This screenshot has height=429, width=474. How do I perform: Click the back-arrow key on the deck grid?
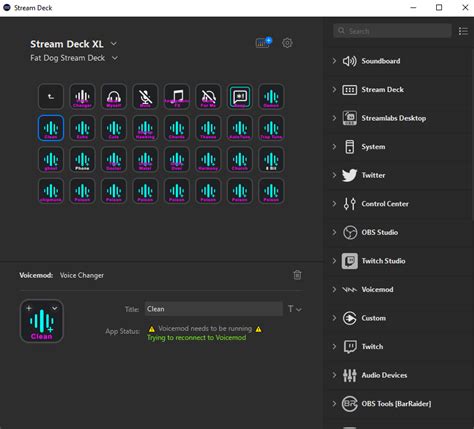[x=51, y=97]
